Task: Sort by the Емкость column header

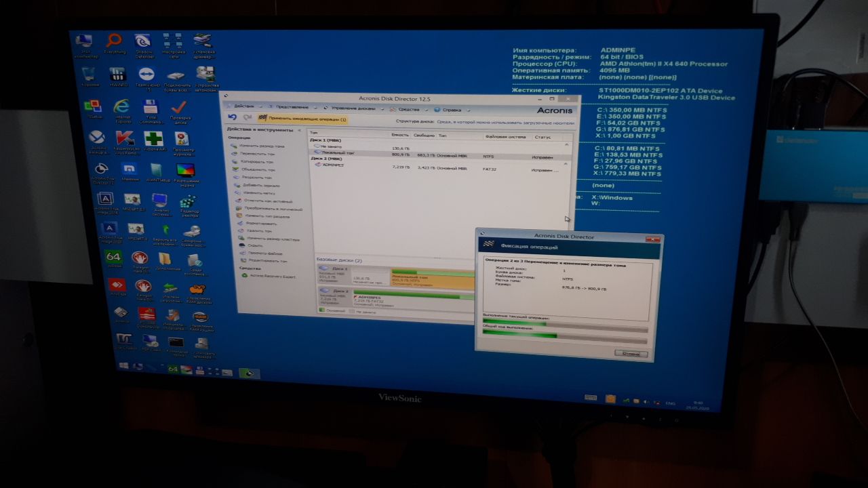Action: click(x=400, y=135)
